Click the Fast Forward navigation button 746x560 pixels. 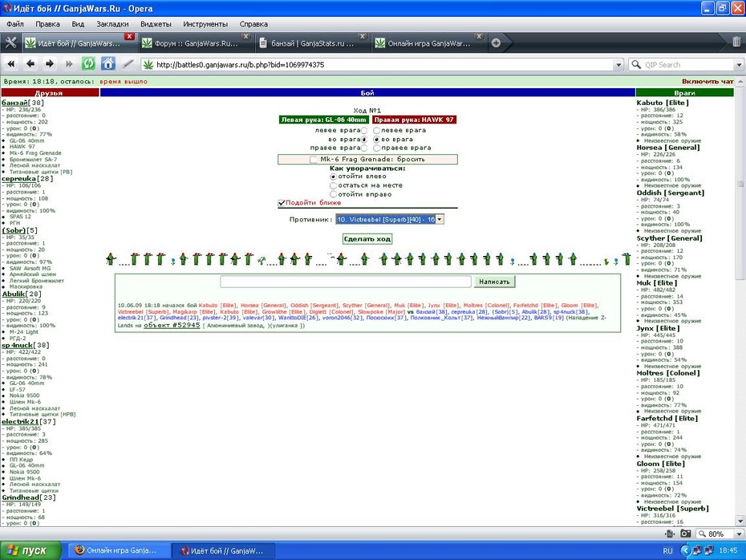pos(69,63)
